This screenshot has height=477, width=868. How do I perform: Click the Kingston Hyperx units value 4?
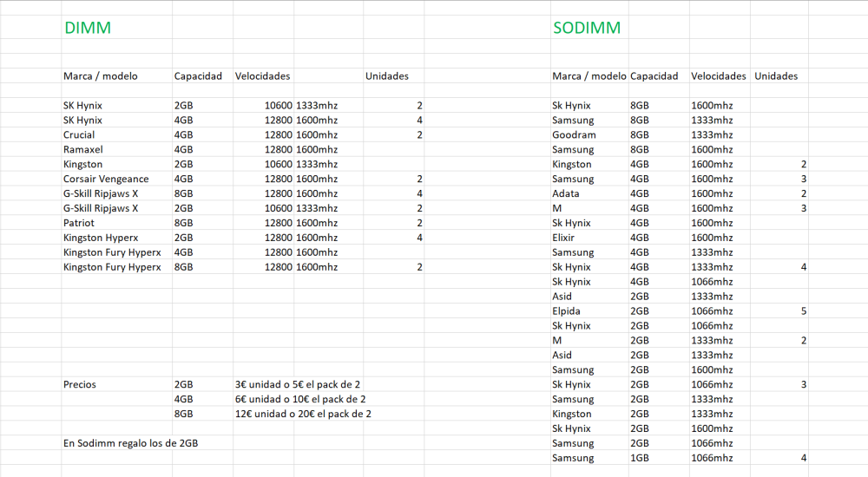(x=419, y=238)
